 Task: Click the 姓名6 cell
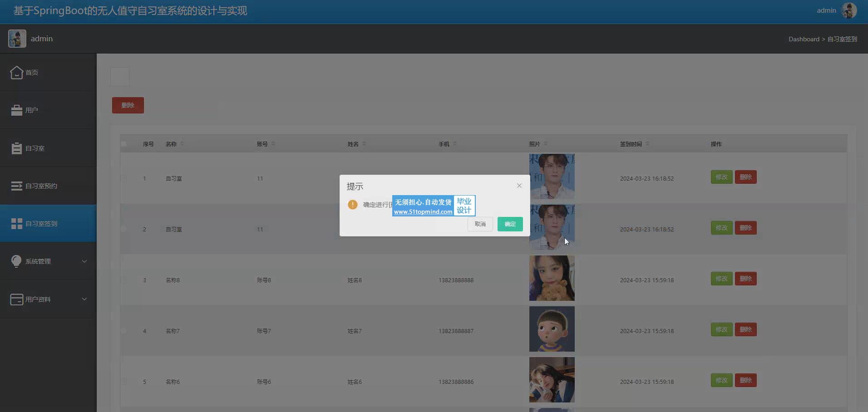click(355, 382)
